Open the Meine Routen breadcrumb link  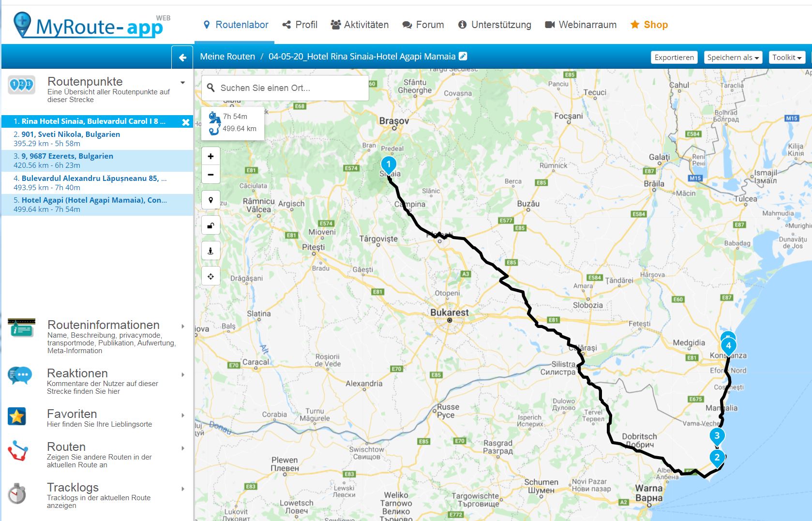tap(227, 57)
